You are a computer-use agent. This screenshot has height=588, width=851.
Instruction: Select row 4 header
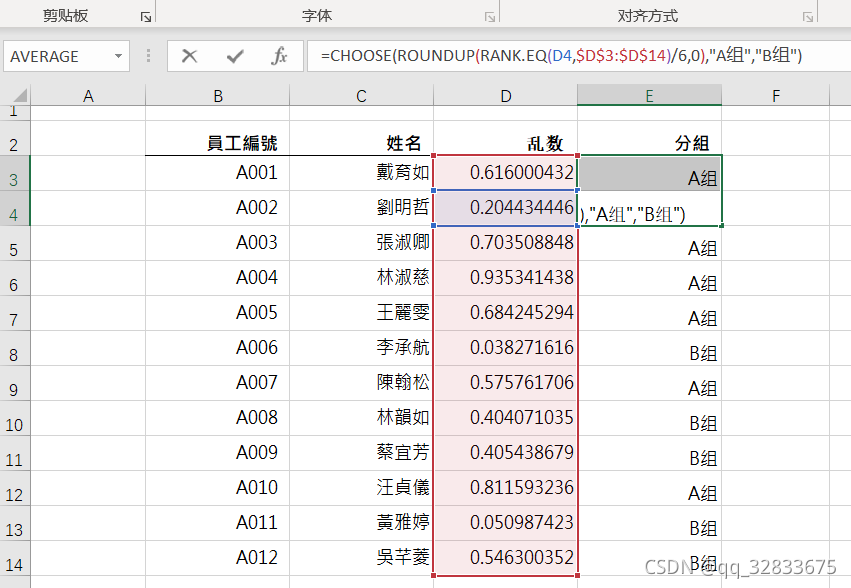click(x=15, y=208)
